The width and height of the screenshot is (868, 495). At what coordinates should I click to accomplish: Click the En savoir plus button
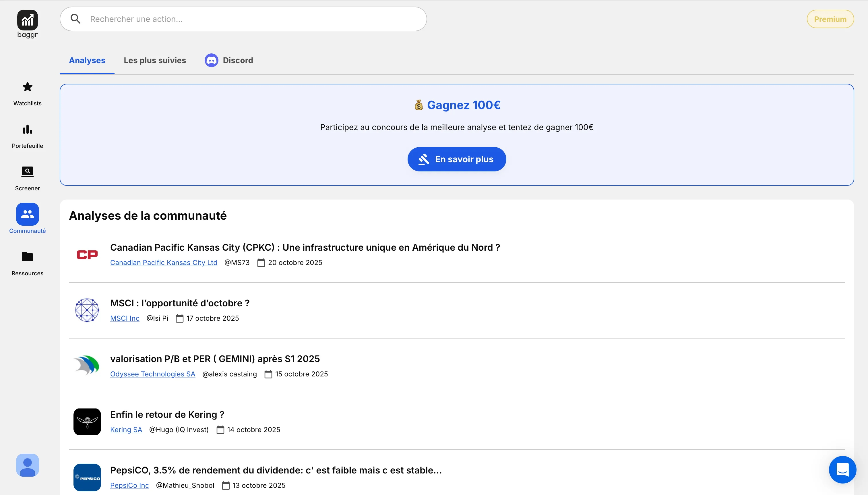coord(456,159)
